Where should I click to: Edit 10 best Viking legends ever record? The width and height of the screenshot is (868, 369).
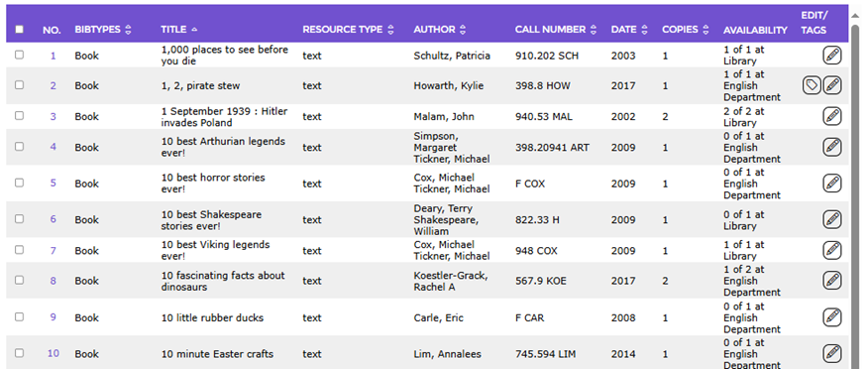[831, 250]
